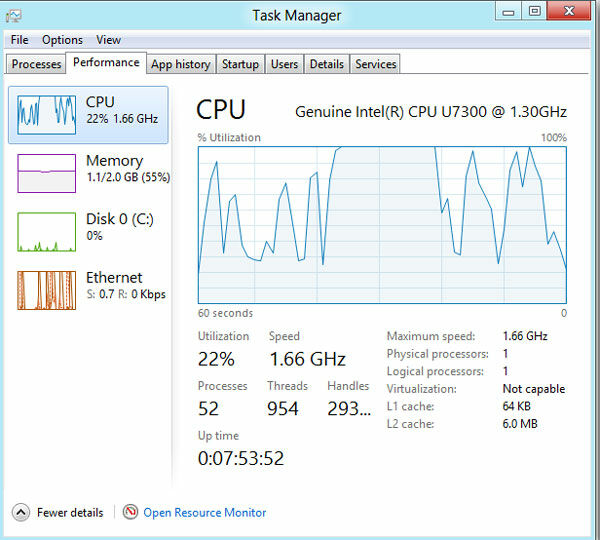Click the 60 seconds axis label
This screenshot has height=540, width=600.
pyautogui.click(x=225, y=313)
